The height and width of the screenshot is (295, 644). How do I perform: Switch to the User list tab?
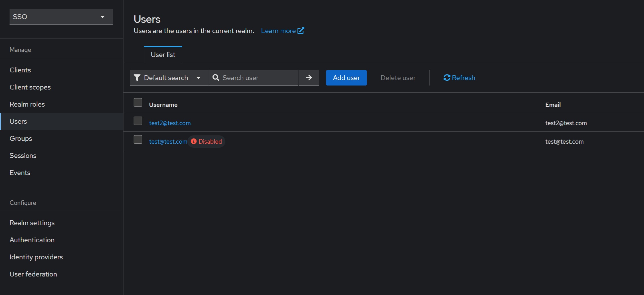tap(163, 55)
